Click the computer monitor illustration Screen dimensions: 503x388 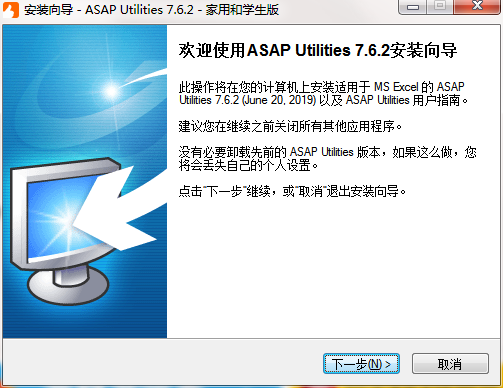[x=67, y=230]
